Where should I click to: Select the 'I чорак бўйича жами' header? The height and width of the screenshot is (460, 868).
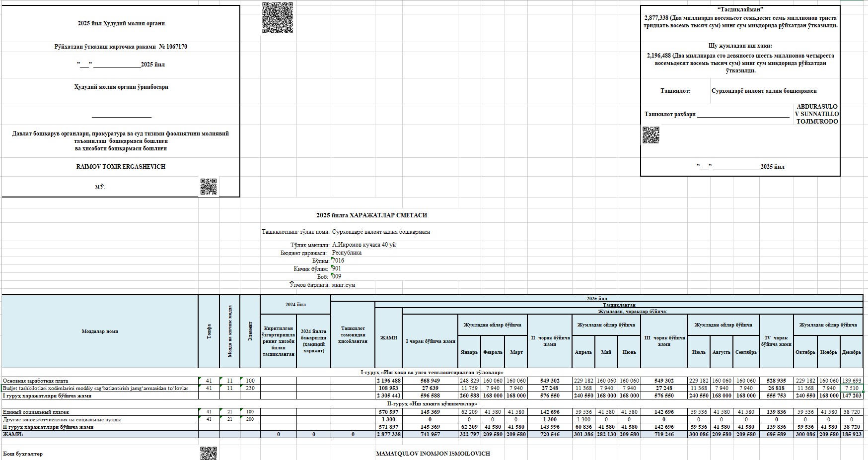point(431,341)
